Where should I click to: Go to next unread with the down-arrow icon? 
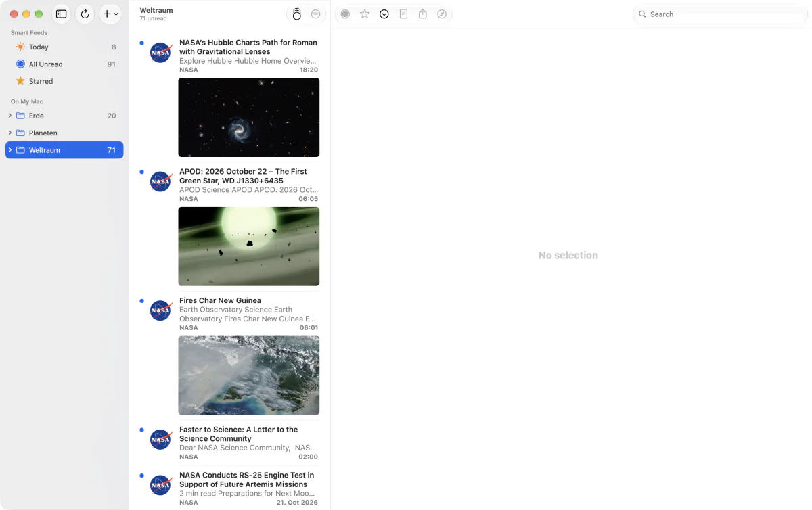coord(384,14)
